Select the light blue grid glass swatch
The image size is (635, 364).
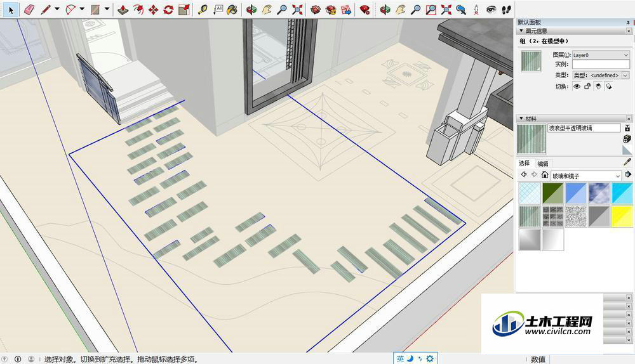pyautogui.click(x=530, y=193)
